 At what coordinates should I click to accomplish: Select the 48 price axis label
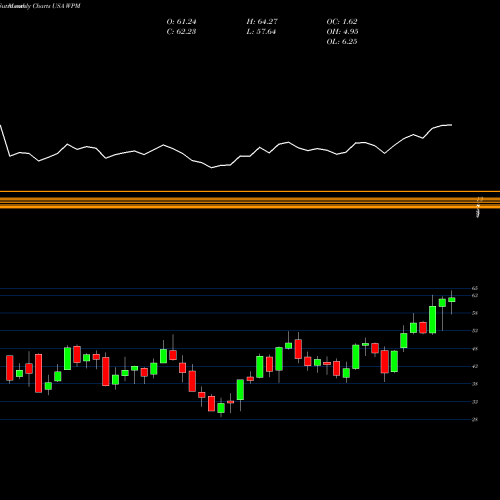(475, 349)
